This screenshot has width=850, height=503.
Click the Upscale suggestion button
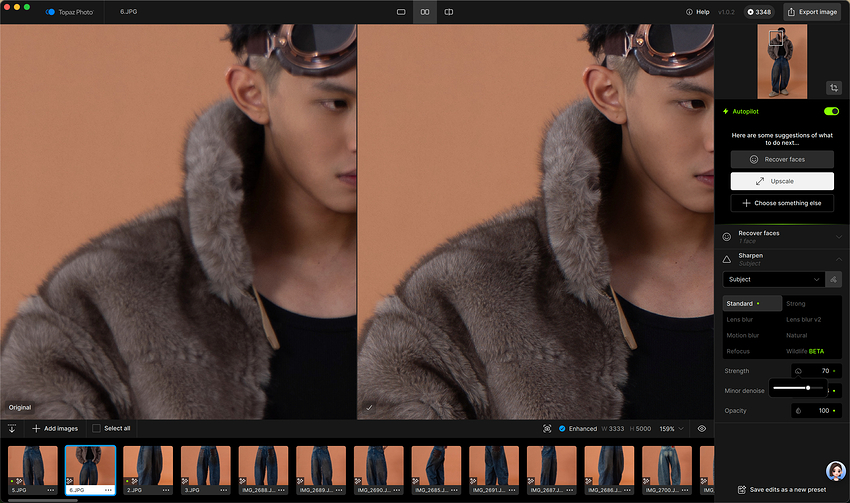[x=781, y=181]
